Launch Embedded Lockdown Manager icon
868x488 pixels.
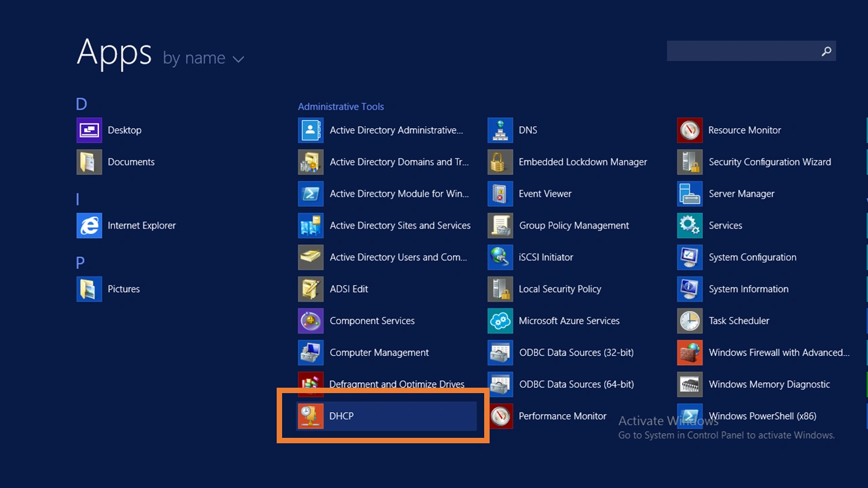click(500, 162)
